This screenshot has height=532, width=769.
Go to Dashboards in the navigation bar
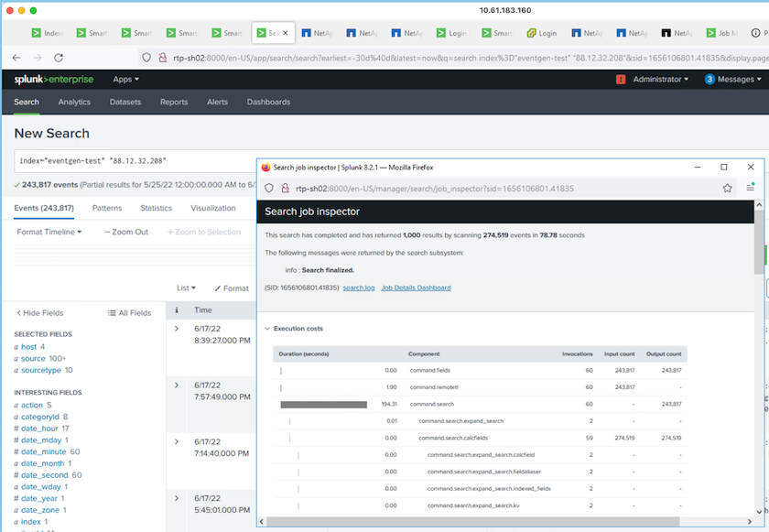click(268, 103)
